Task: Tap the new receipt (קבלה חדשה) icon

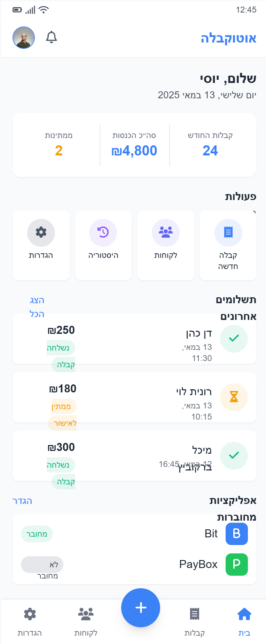Action: point(228,232)
